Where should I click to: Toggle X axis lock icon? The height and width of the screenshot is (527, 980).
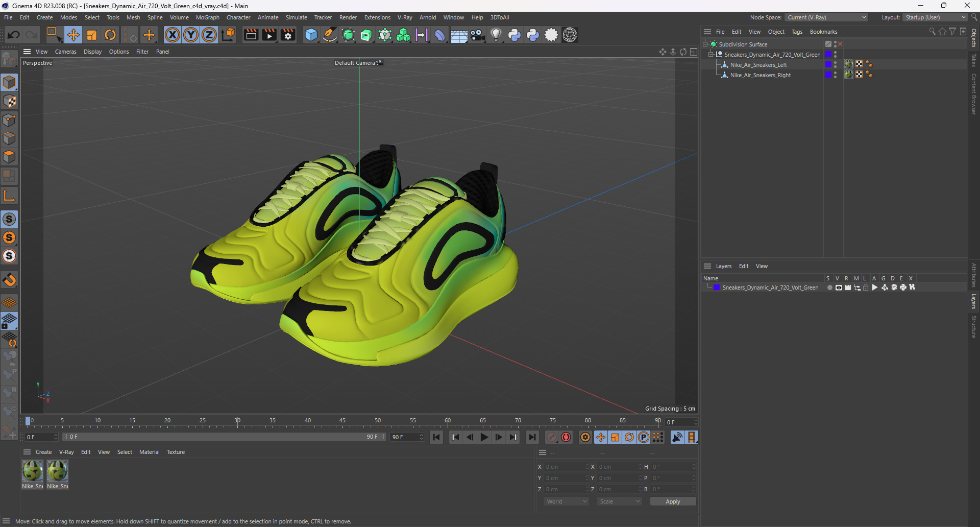tap(173, 35)
